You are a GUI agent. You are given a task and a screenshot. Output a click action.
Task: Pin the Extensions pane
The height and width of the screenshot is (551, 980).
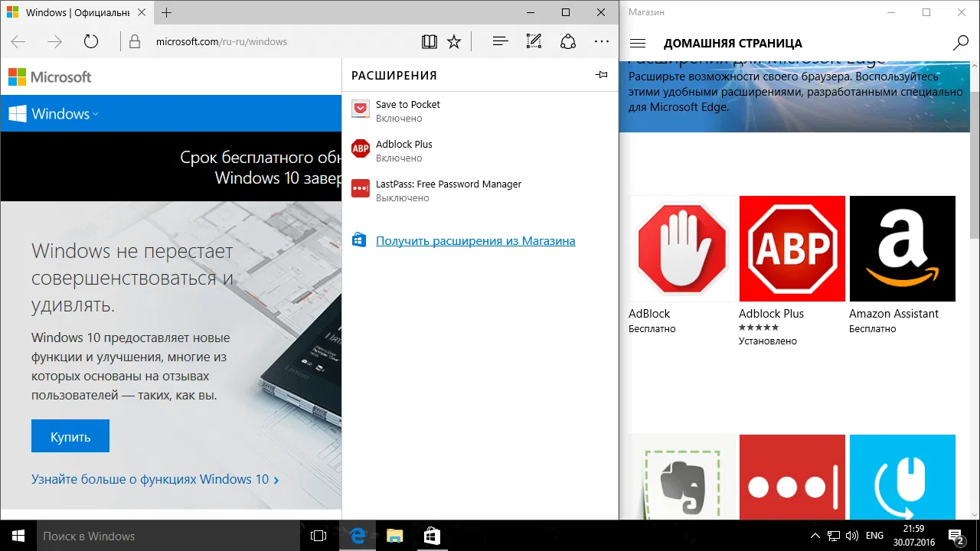tap(602, 75)
